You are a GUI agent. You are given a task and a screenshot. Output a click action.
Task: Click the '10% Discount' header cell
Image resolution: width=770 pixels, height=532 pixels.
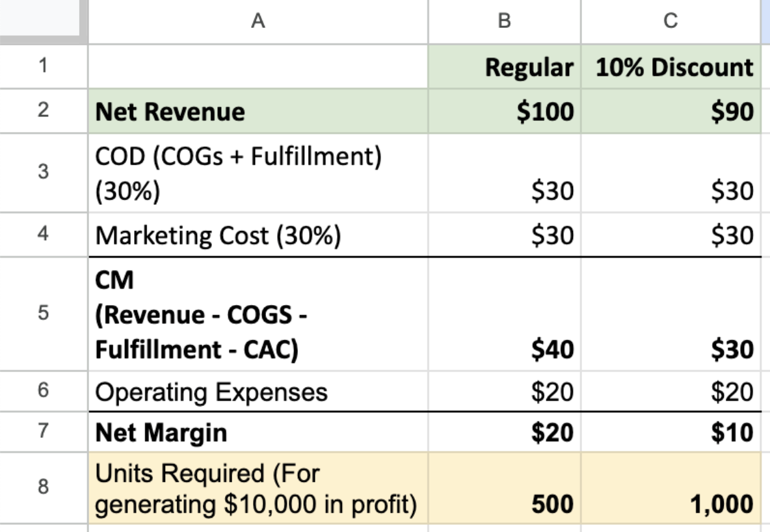click(670, 66)
